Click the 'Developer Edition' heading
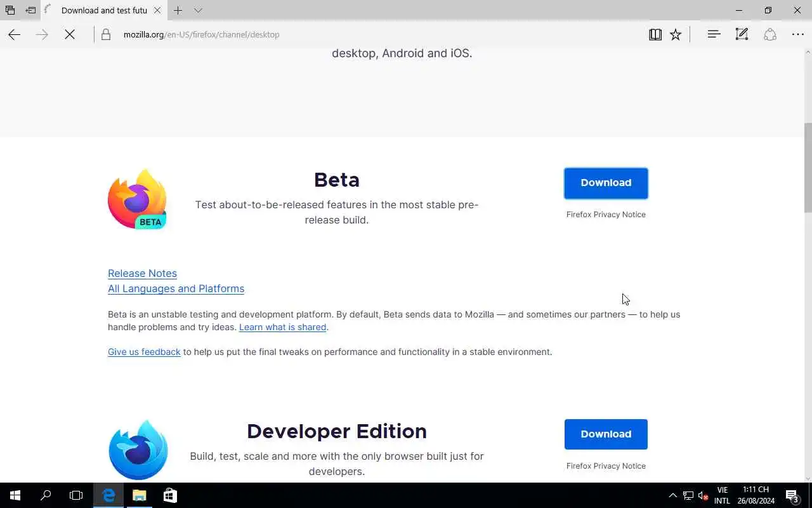This screenshot has height=508, width=812. 337,431
